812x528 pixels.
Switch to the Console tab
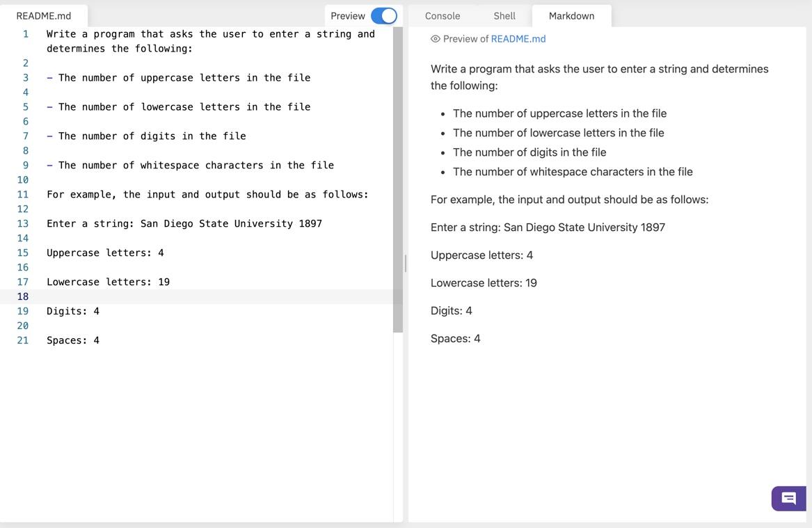441,15
